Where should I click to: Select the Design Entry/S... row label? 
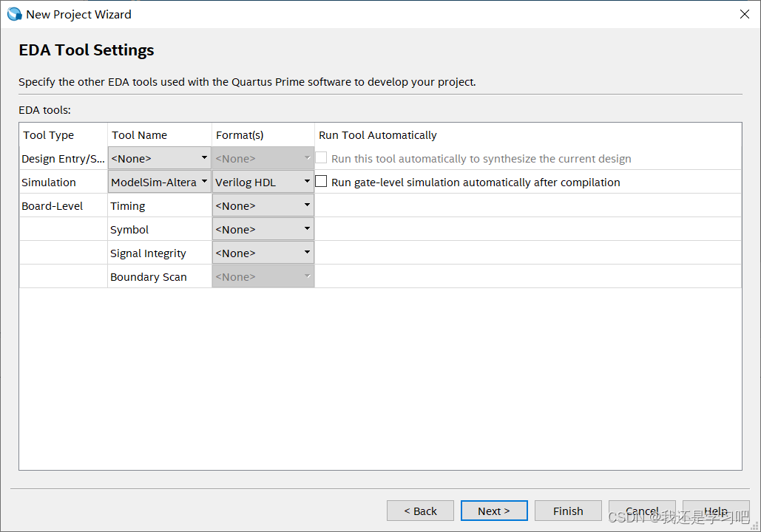[x=63, y=159]
